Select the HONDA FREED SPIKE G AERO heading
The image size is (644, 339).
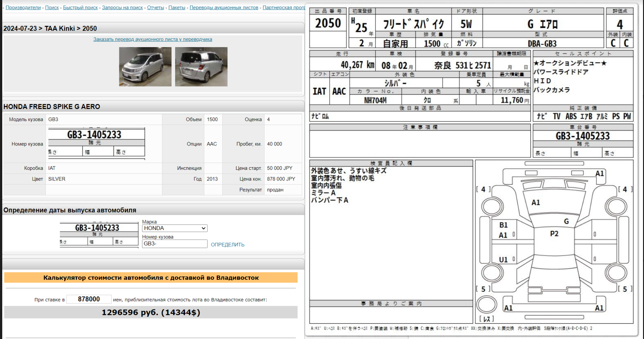52,106
